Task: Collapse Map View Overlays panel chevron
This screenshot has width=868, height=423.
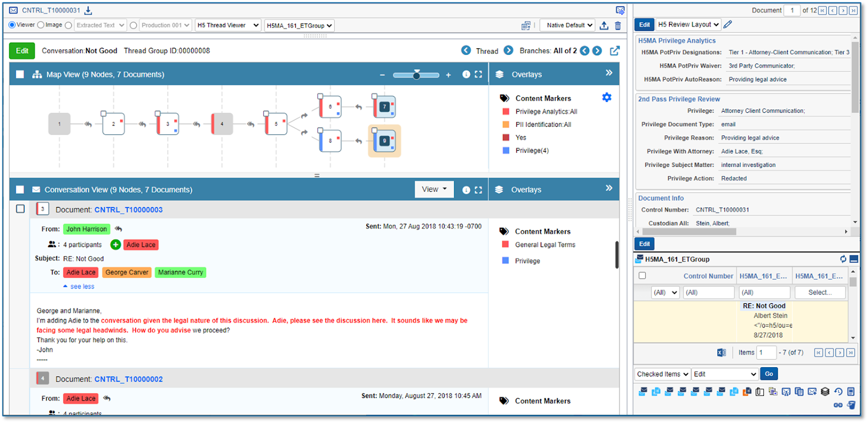Action: (x=609, y=73)
